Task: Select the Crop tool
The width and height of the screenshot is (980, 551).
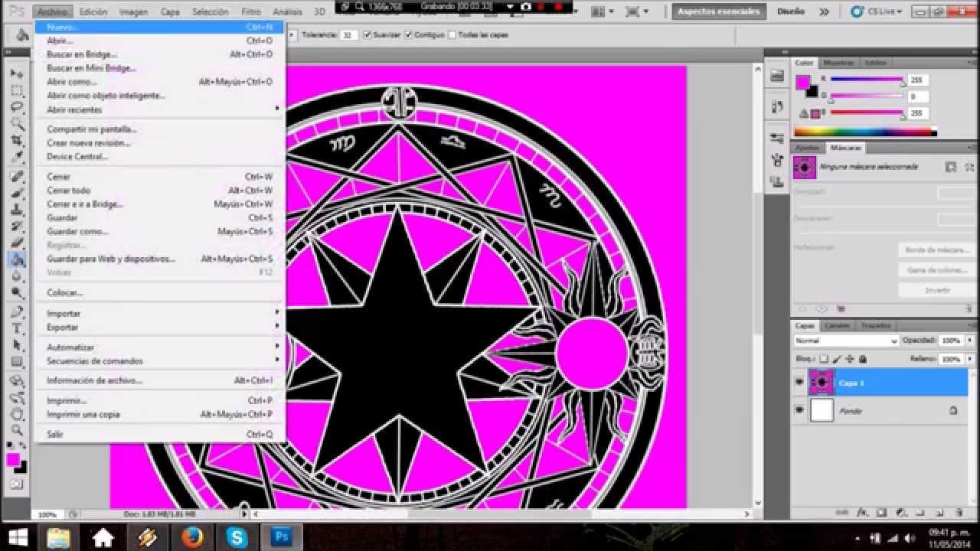Action: (x=17, y=141)
